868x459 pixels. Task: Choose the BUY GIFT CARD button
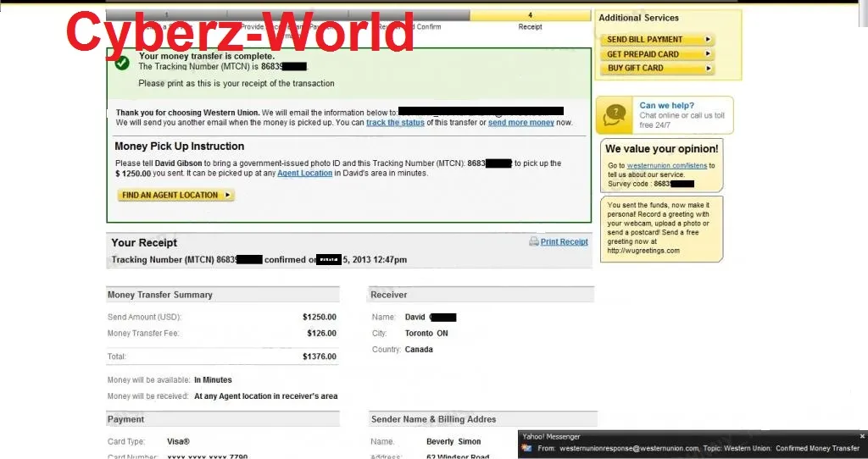pyautogui.click(x=658, y=68)
